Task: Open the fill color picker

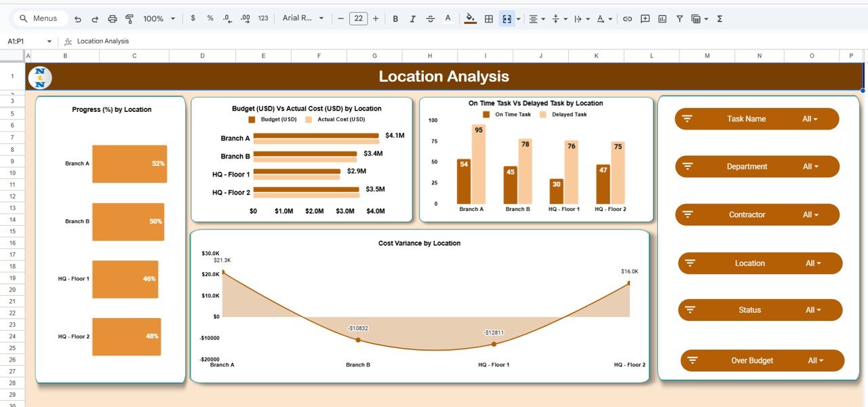Action: click(470, 18)
